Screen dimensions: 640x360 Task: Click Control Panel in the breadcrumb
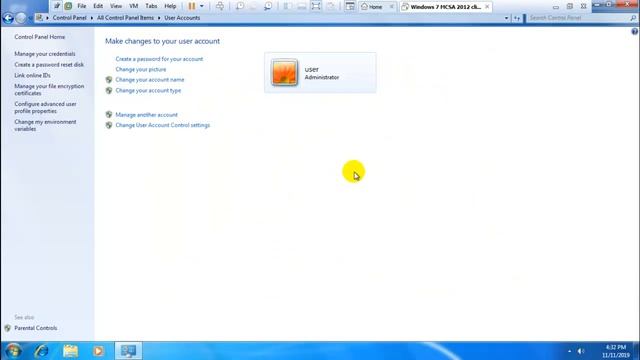(69, 18)
